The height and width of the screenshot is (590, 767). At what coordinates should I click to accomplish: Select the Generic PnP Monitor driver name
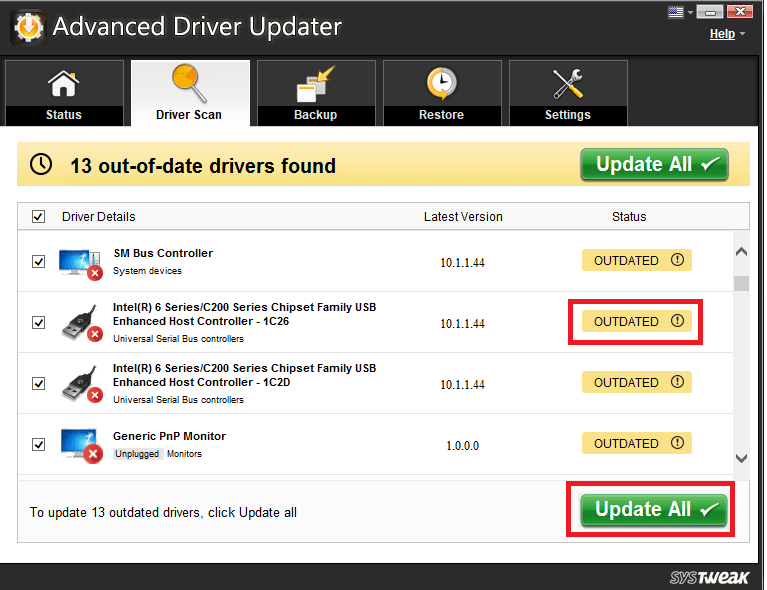[x=169, y=436]
